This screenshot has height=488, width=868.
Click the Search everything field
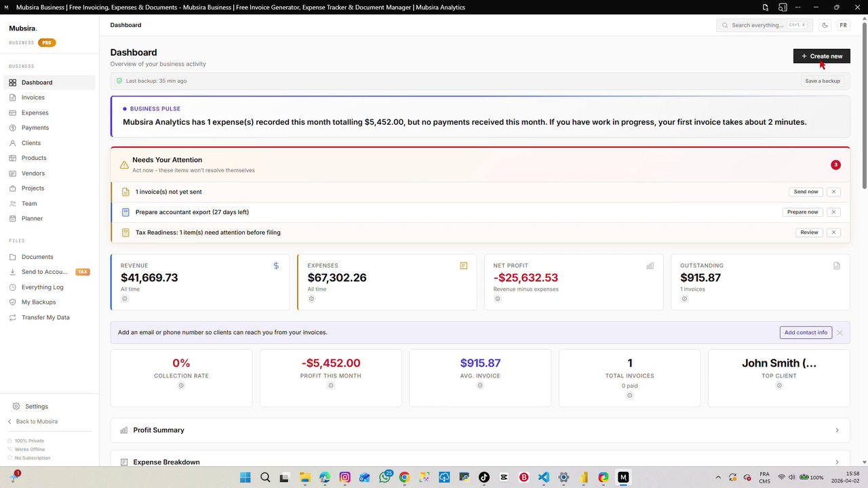click(x=764, y=25)
